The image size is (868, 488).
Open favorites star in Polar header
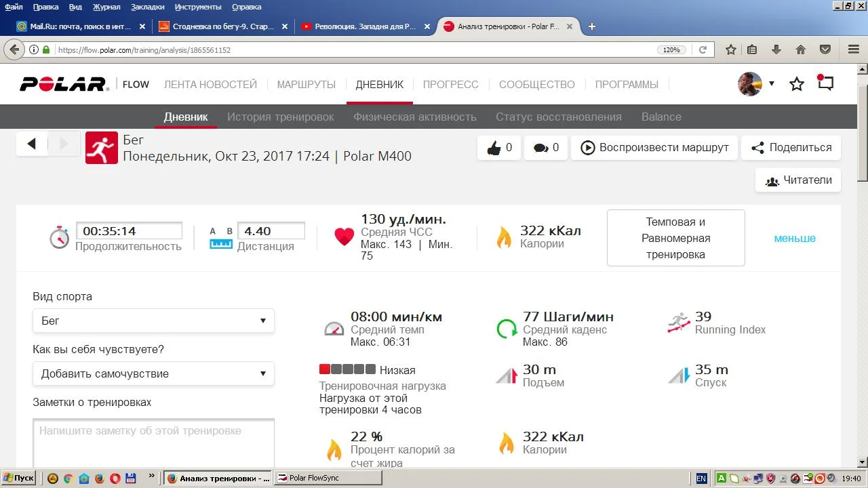coord(797,84)
